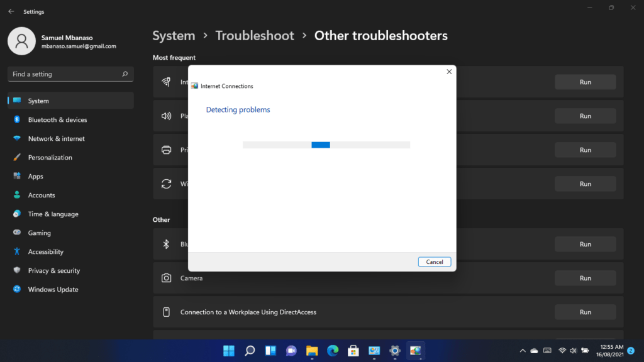Select the Windows Update refresh icon
This screenshot has width=644, height=362.
[x=165, y=184]
